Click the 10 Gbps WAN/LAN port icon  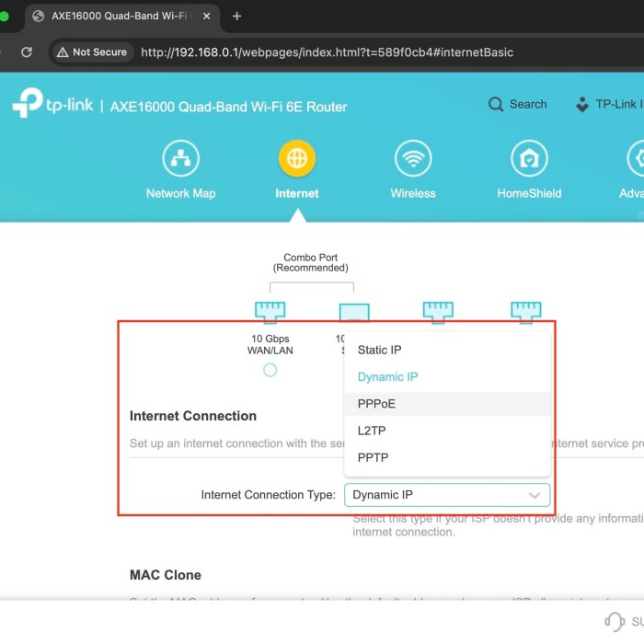click(270, 312)
